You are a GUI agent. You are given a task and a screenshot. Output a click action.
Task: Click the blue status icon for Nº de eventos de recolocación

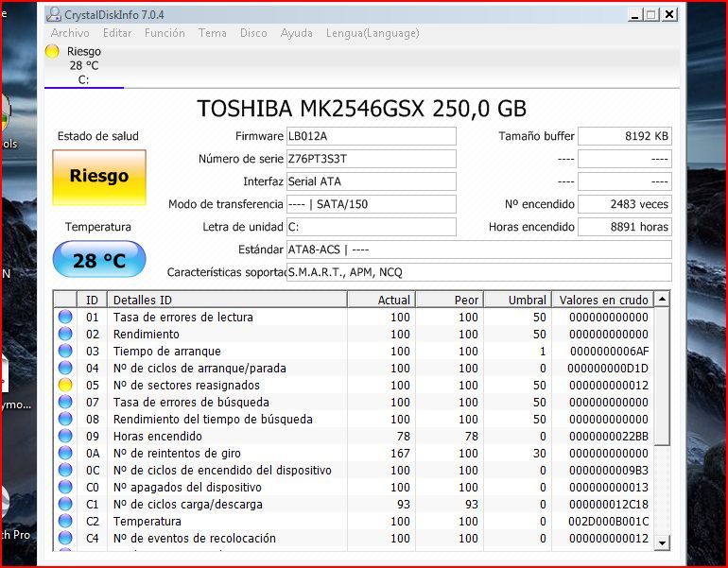click(x=65, y=539)
